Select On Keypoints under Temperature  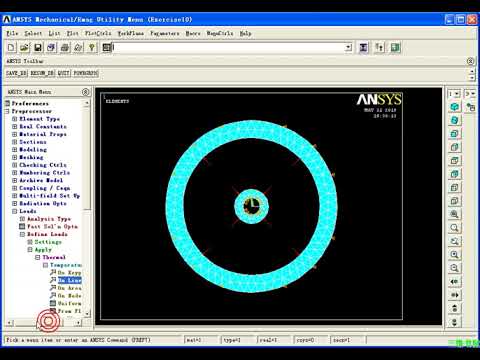(69, 272)
